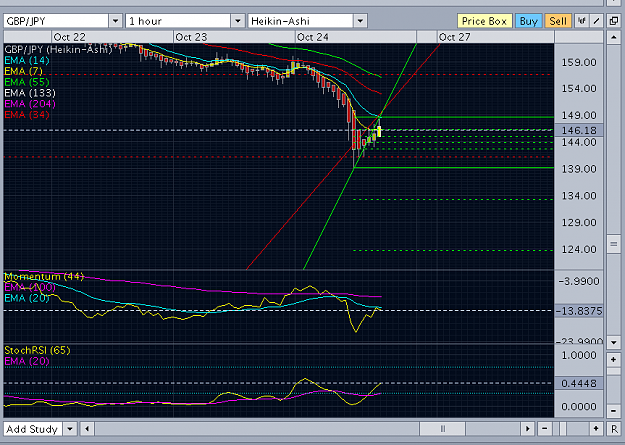
Task: Click horizontal scrollbar left arrow
Action: coord(87,429)
